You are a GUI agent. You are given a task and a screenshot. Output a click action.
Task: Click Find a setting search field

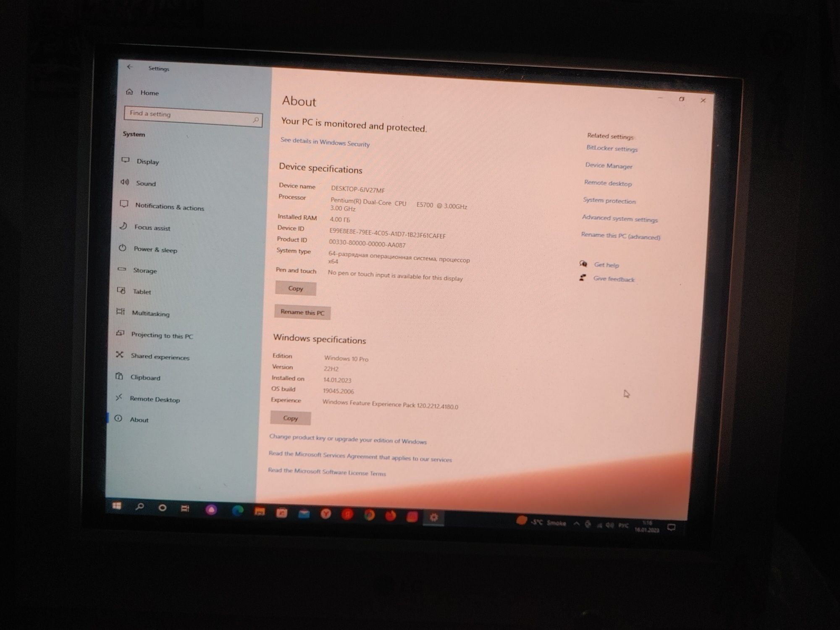(x=192, y=114)
